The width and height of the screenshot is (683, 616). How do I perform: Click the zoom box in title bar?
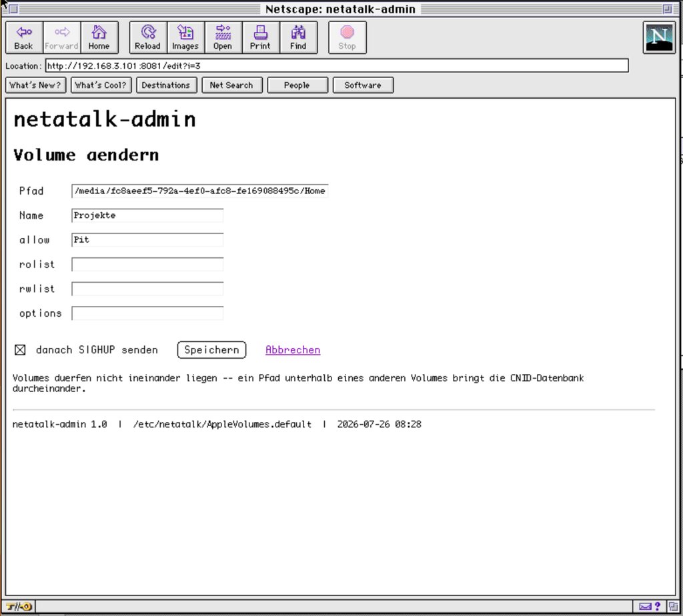click(667, 9)
